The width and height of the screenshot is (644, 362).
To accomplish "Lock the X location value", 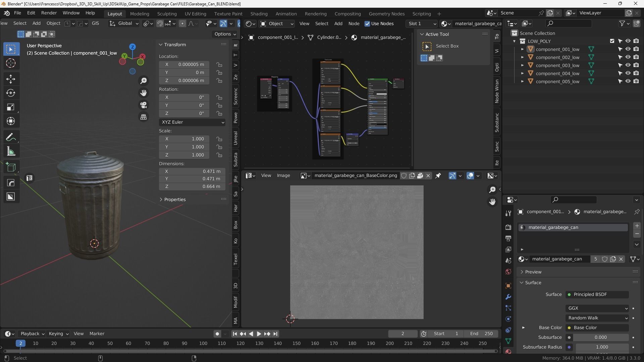I will 219,64.
